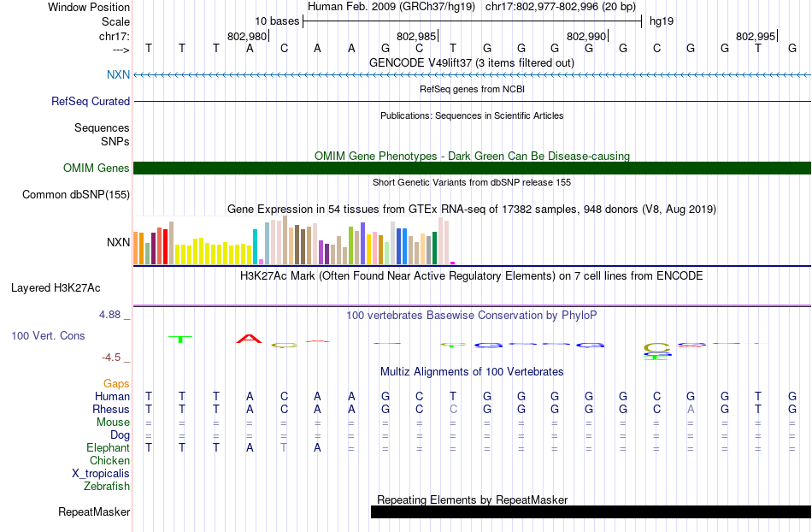The image size is (812, 532).
Task: Click the Common dbSNP(155) track label
Action: [76, 195]
